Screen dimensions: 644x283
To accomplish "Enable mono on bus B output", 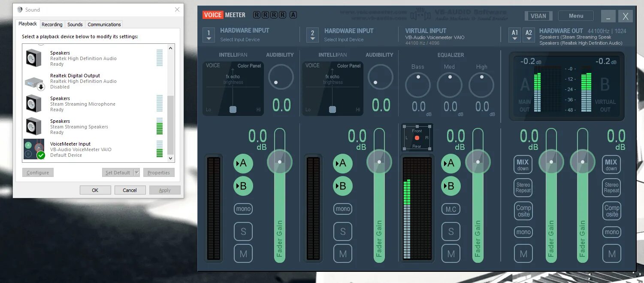I will tap(612, 232).
